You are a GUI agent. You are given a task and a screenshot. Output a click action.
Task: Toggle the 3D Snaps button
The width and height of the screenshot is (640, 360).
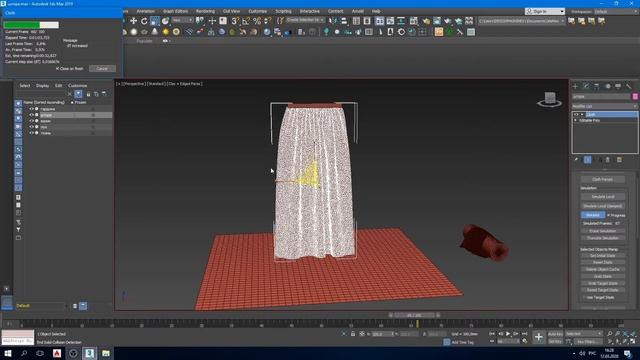[x=235, y=21]
